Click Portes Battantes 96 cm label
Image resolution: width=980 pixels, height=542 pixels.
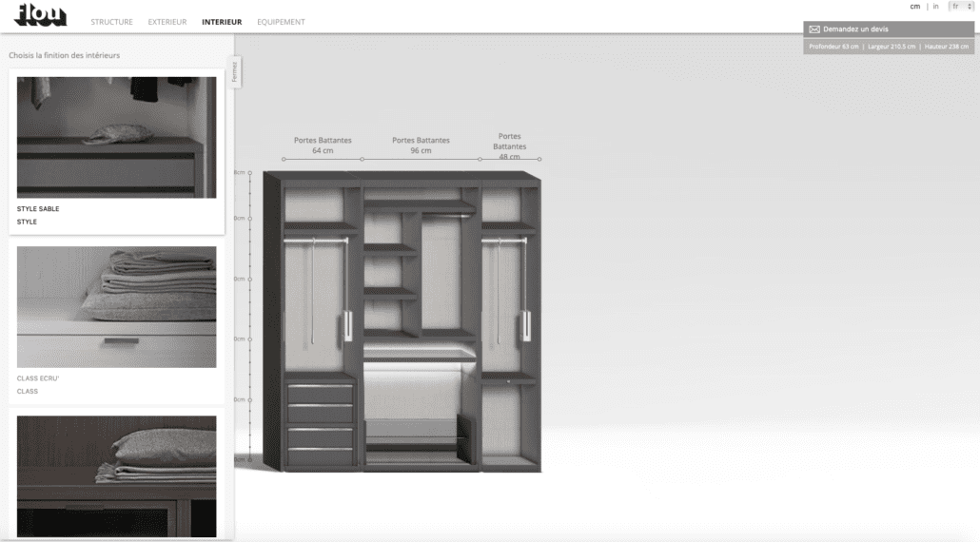coord(421,145)
